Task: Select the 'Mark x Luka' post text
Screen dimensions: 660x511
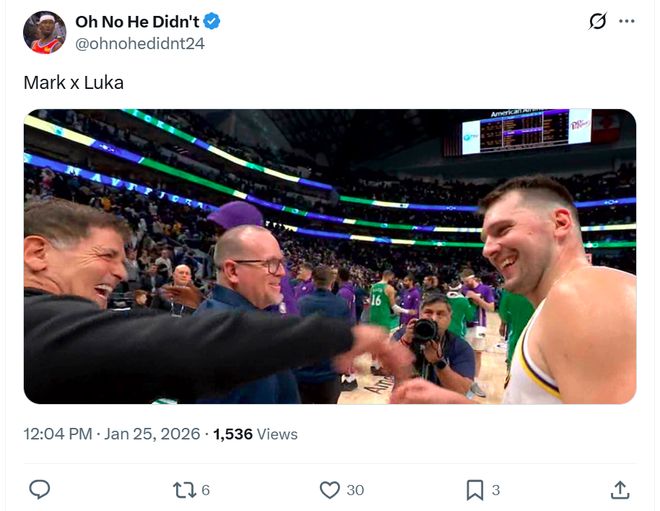Action: coord(74,82)
